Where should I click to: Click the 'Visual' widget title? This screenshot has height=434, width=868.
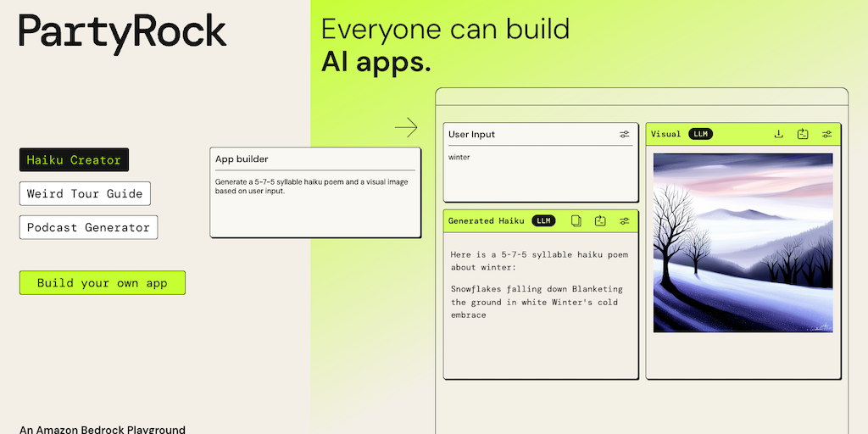(x=666, y=134)
